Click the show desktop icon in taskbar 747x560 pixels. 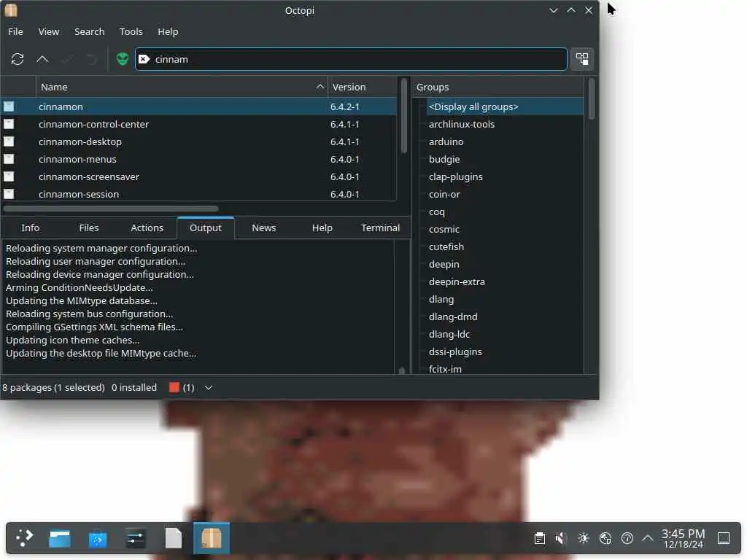click(x=723, y=538)
